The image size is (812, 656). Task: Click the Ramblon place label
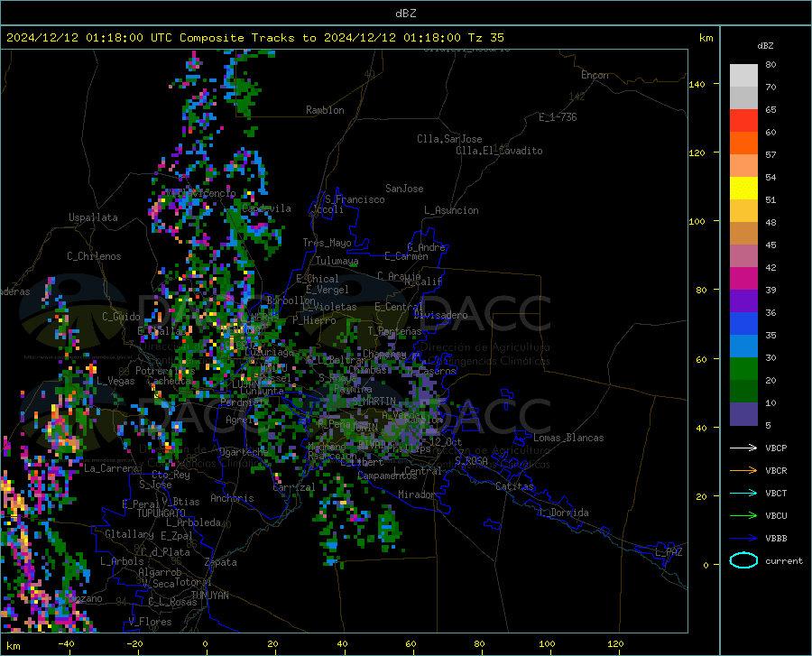(325, 110)
